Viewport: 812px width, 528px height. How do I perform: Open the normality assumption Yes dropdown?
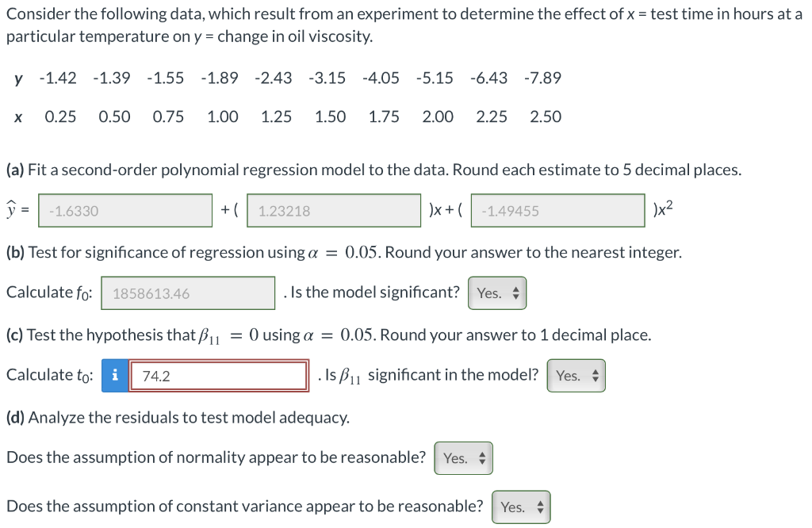point(463,457)
